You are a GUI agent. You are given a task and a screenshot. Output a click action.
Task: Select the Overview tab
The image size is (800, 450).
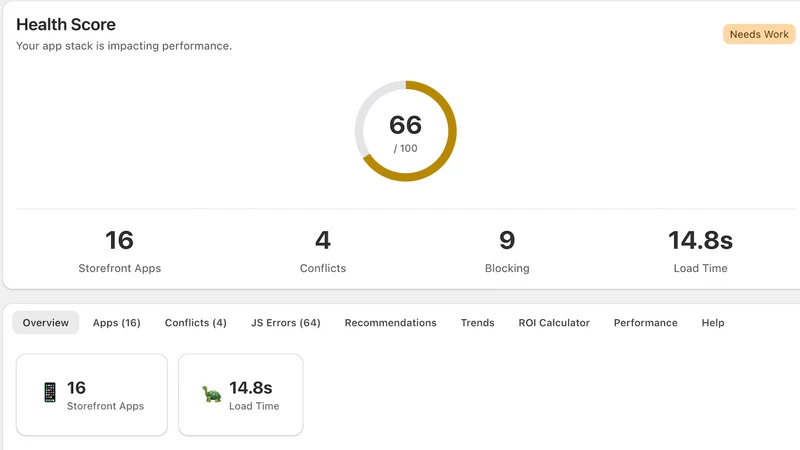click(45, 322)
